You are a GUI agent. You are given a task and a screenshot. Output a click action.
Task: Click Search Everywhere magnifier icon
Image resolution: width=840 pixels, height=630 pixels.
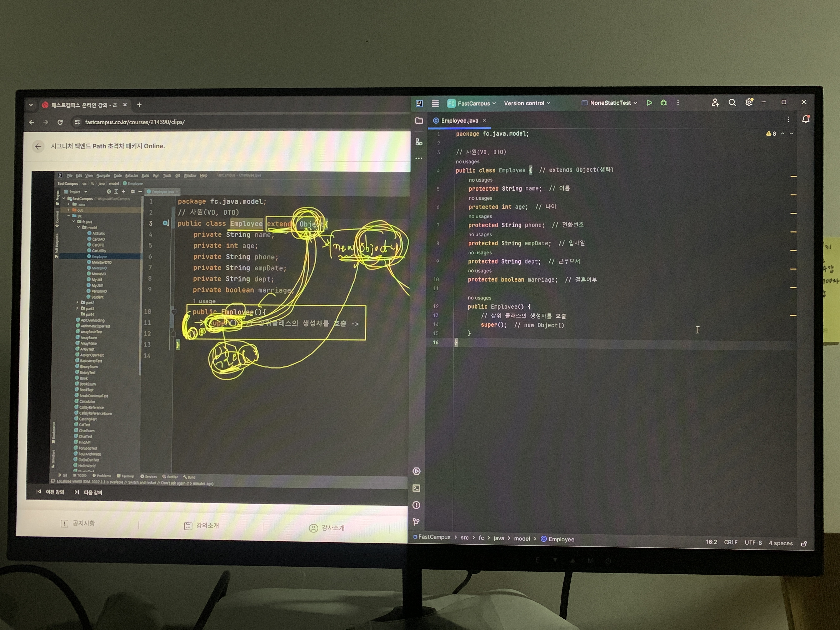pyautogui.click(x=732, y=102)
